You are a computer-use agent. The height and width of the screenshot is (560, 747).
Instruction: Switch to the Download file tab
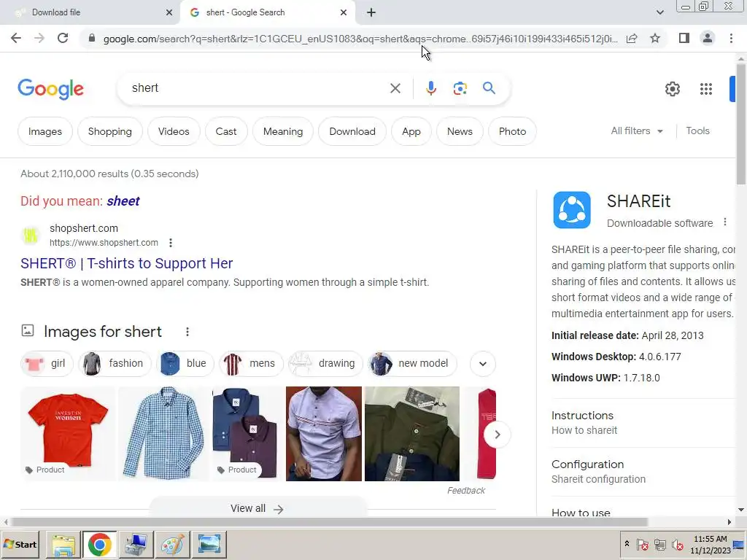point(88,12)
